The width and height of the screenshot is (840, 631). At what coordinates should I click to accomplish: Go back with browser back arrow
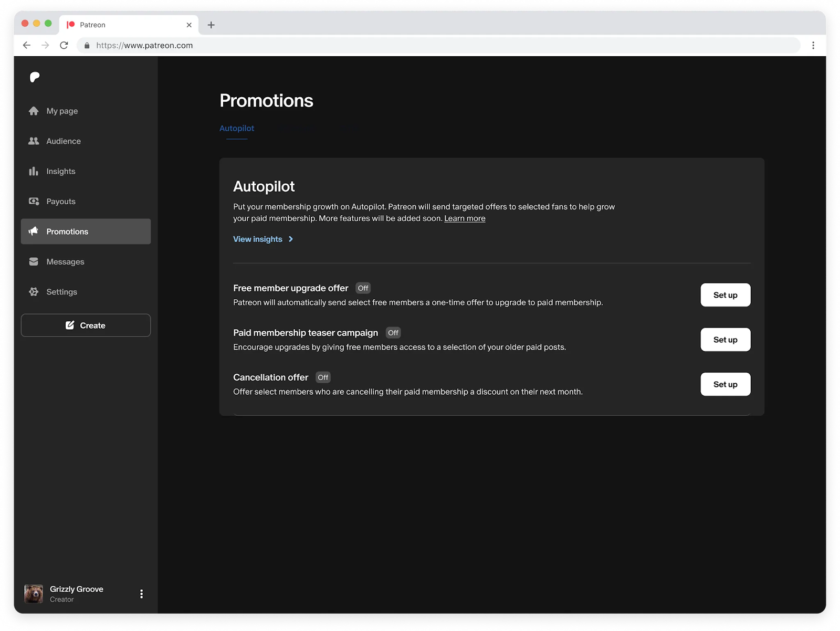click(x=27, y=45)
